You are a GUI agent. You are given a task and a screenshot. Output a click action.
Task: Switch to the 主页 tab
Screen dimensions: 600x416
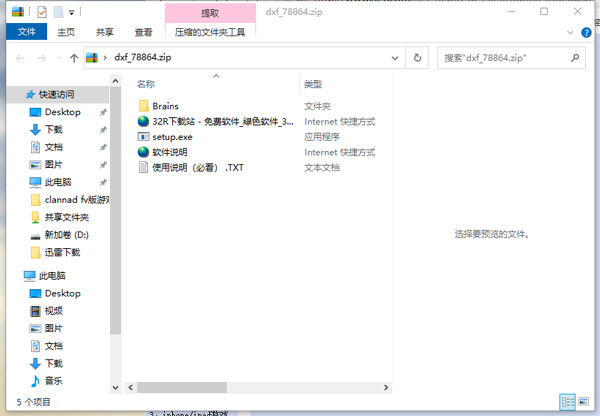coord(66,32)
